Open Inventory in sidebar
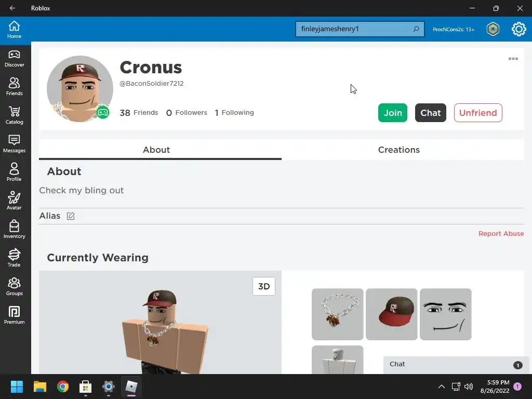 tap(14, 230)
